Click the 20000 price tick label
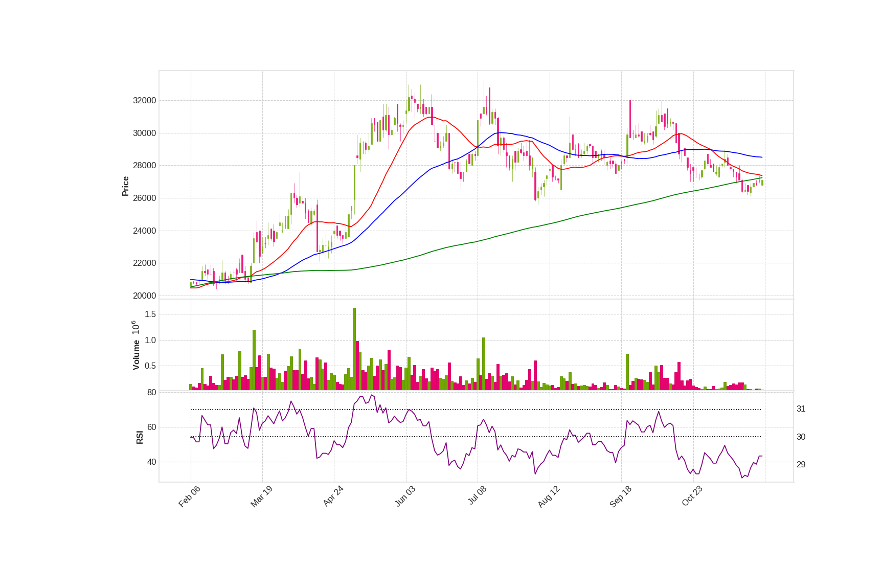 [144, 296]
